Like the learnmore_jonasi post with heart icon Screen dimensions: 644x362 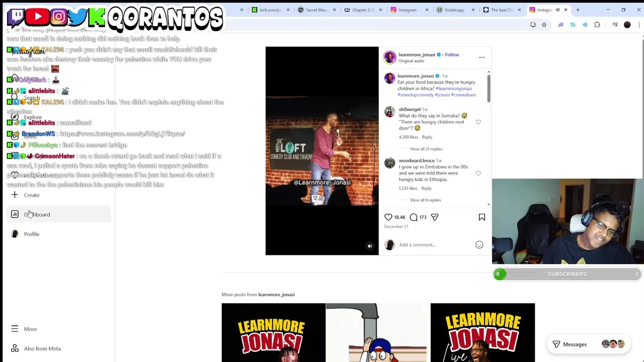388,217
